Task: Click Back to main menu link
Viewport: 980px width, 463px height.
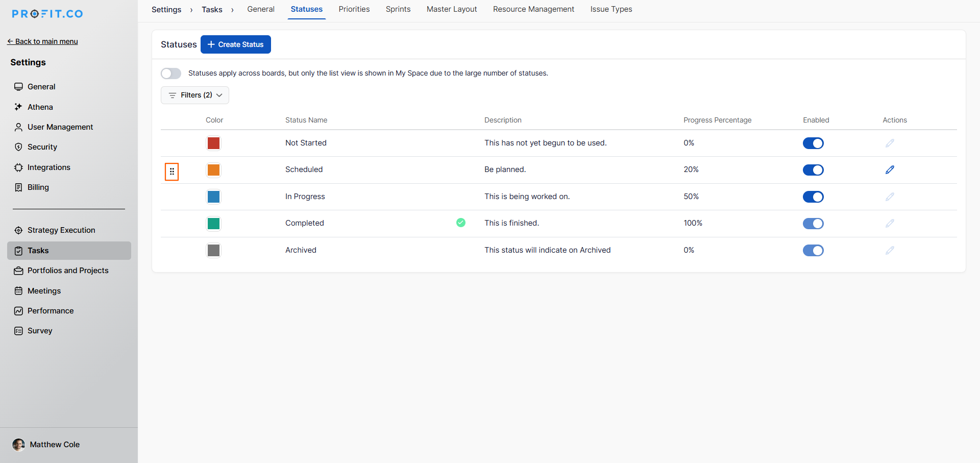Action: (x=43, y=41)
